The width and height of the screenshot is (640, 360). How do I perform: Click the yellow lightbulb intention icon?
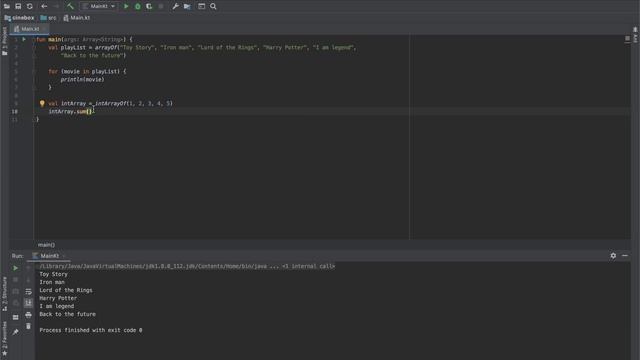pyautogui.click(x=42, y=103)
